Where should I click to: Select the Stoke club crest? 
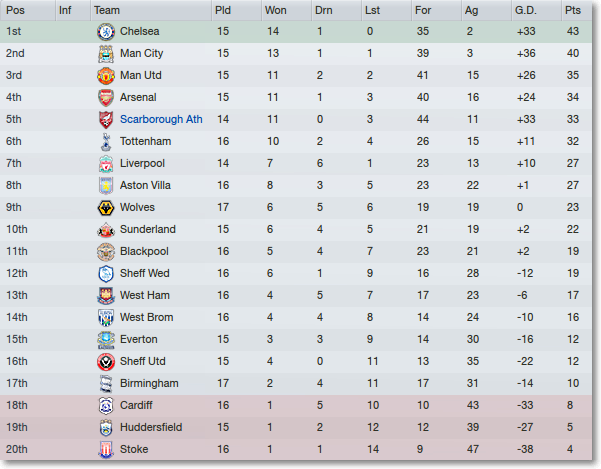(x=106, y=450)
